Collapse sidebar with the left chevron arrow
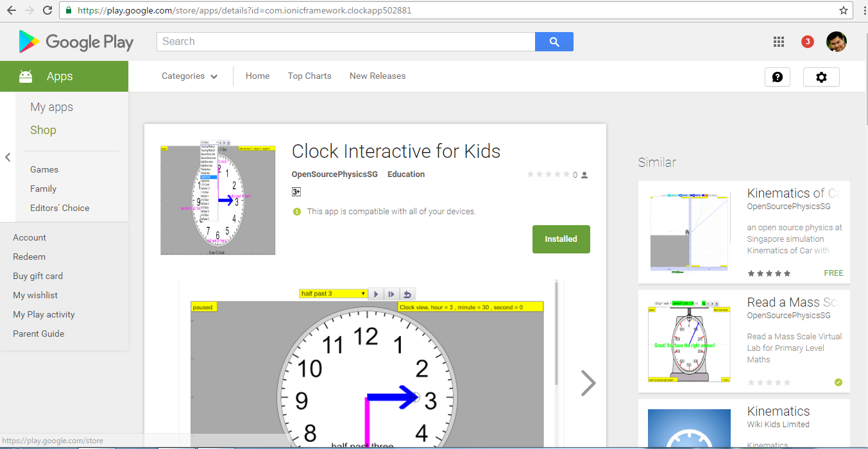The width and height of the screenshot is (868, 449). pos(8,157)
